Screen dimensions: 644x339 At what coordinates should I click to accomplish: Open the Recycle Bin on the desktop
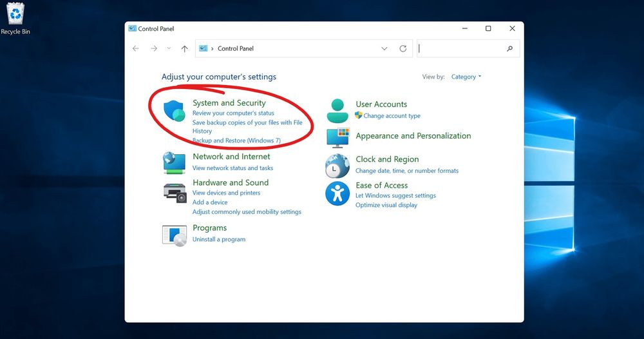(x=15, y=19)
